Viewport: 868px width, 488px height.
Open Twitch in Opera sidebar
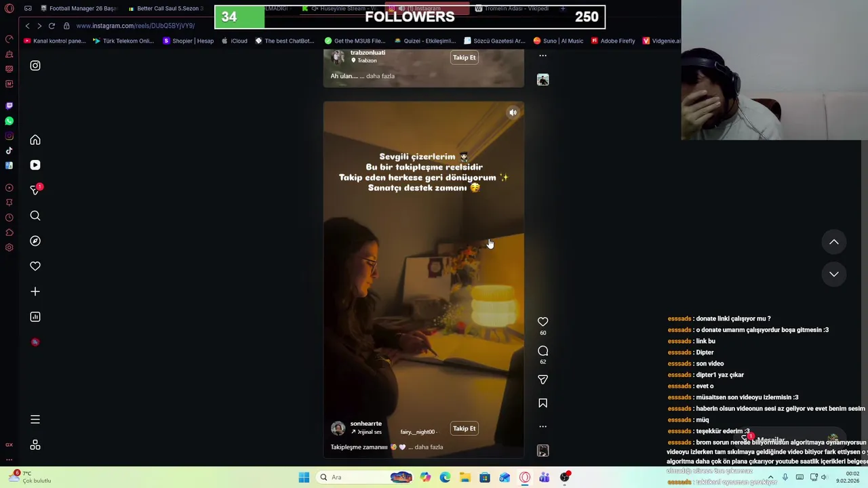pyautogui.click(x=9, y=106)
